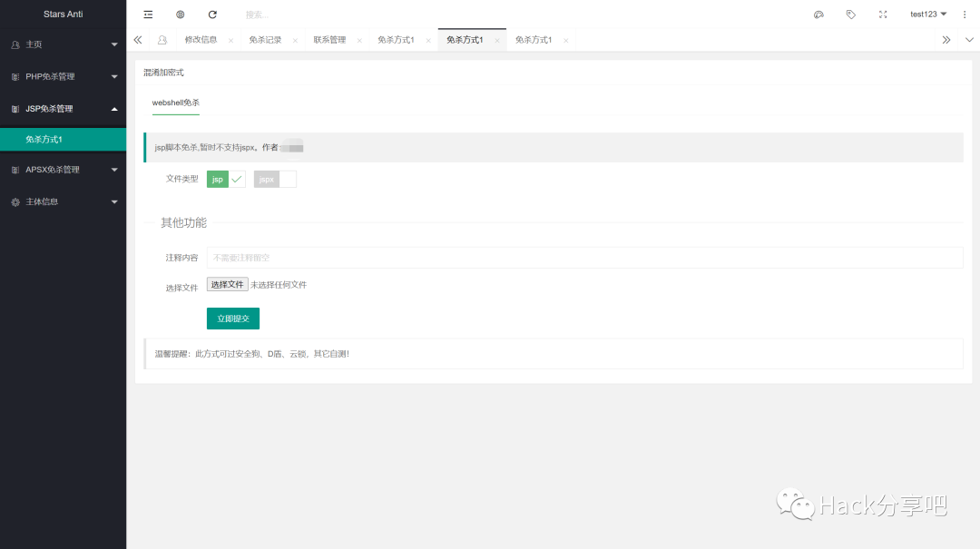980x549 pixels.
Task: Click the sidebar collapse icon in toolbar
Action: point(148,14)
